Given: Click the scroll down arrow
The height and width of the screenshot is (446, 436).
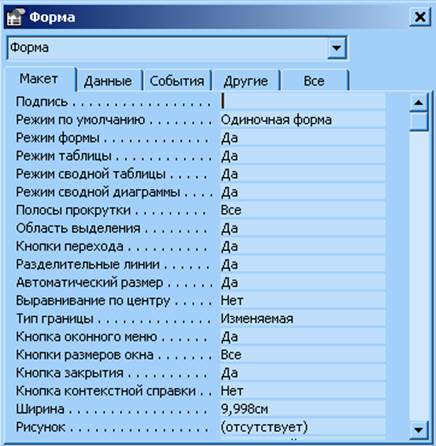Looking at the screenshot, I should tap(418, 429).
